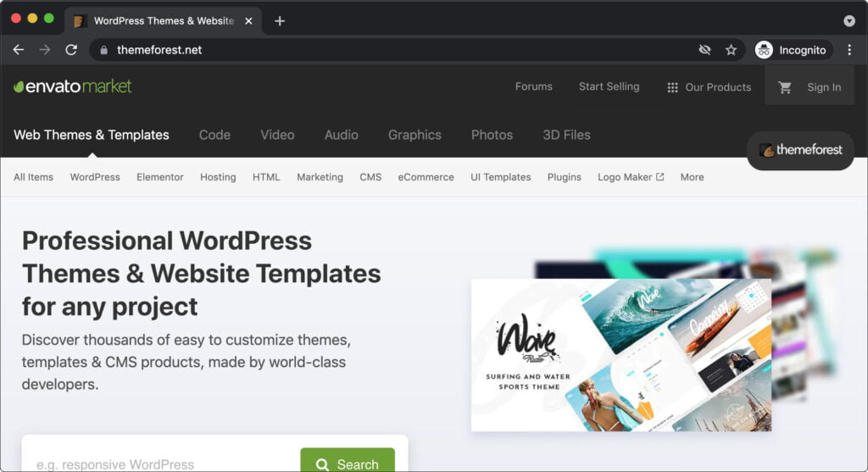Open the Elementor submenu item
Screen dimensions: 868x472
coord(160,177)
